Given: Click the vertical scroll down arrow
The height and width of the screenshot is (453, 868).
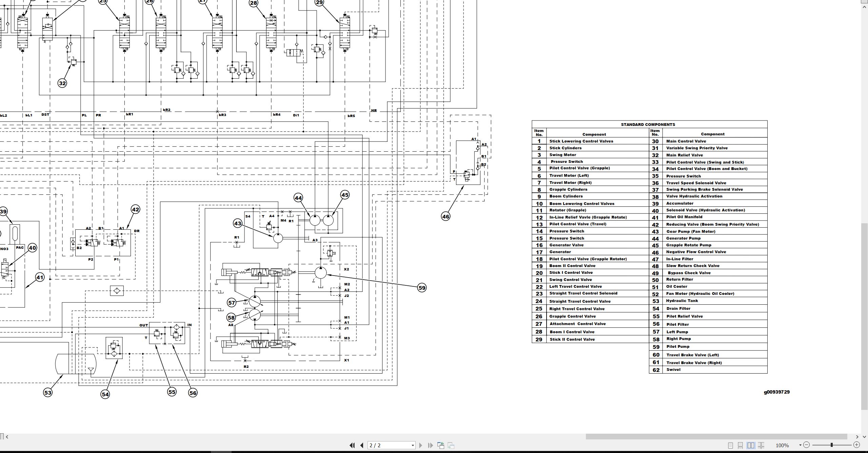Looking at the screenshot, I should (x=864, y=437).
